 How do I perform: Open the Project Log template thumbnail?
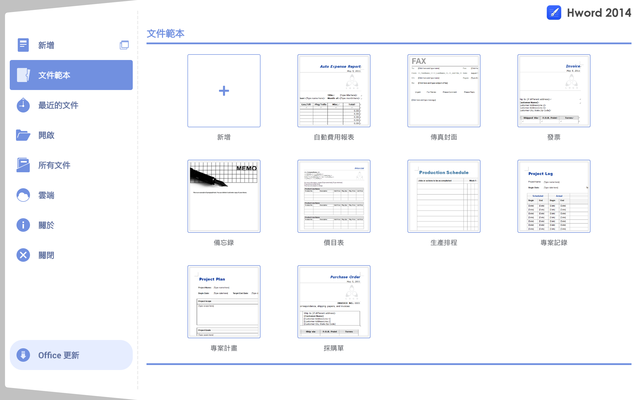pos(554,196)
